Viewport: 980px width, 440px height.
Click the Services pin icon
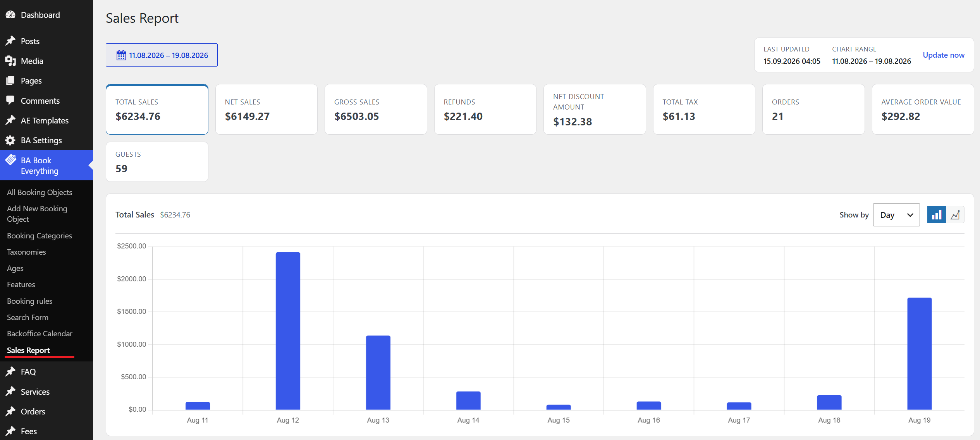(x=10, y=392)
